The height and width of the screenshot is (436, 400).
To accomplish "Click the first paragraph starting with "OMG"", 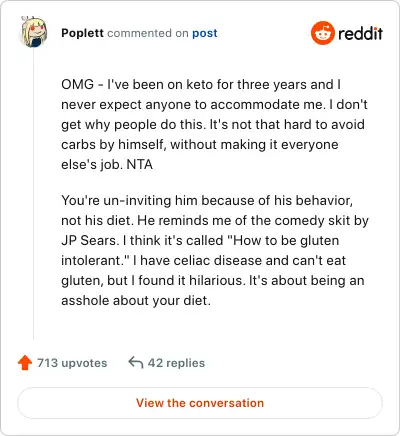I will (214, 124).
